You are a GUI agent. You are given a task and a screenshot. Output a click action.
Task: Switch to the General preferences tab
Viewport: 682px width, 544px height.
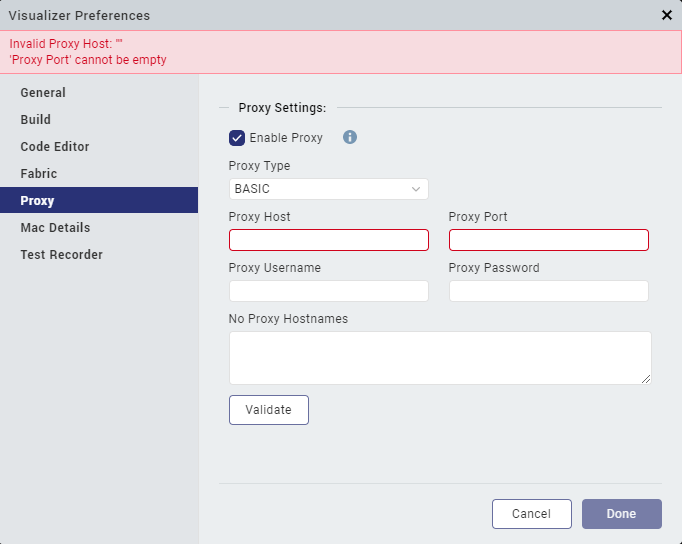click(x=43, y=93)
